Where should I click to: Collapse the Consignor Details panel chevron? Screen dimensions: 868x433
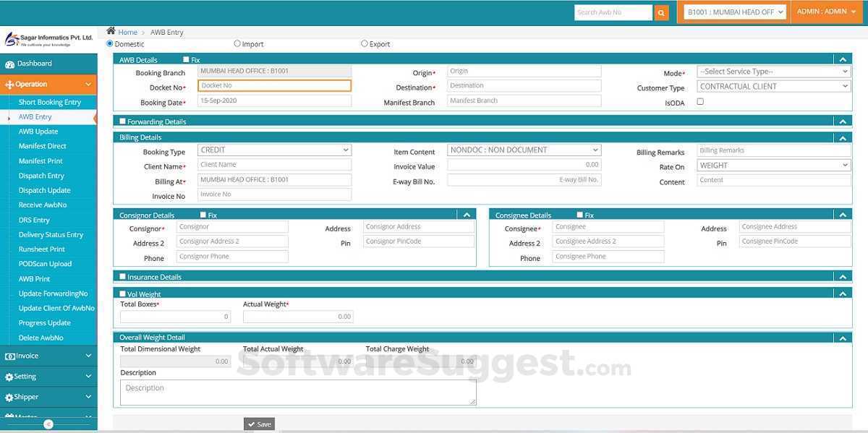[x=467, y=215]
